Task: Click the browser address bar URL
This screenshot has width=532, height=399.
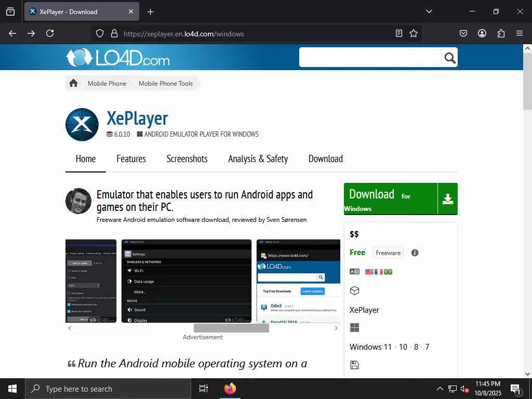Action: click(183, 34)
